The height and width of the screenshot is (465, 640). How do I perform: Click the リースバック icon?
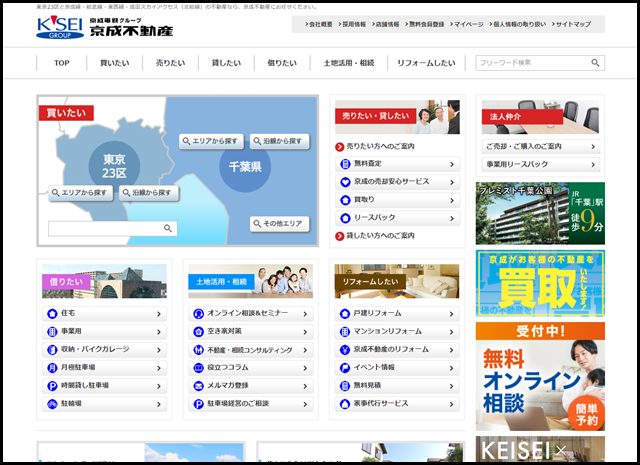(345, 218)
